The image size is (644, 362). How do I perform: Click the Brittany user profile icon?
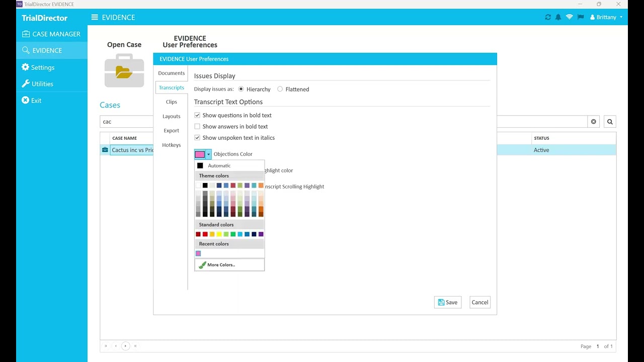point(592,17)
